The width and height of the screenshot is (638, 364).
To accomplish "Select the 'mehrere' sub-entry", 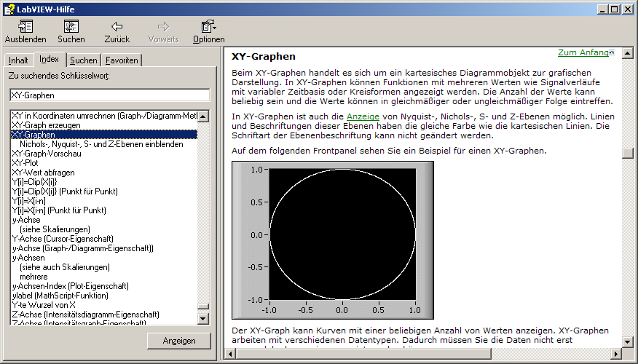I will 104,277.
